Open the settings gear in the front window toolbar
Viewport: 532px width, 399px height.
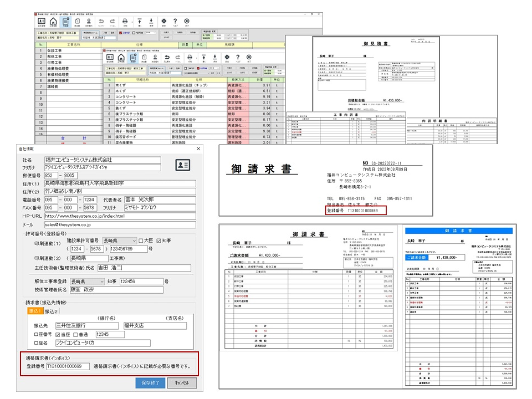pos(227,57)
